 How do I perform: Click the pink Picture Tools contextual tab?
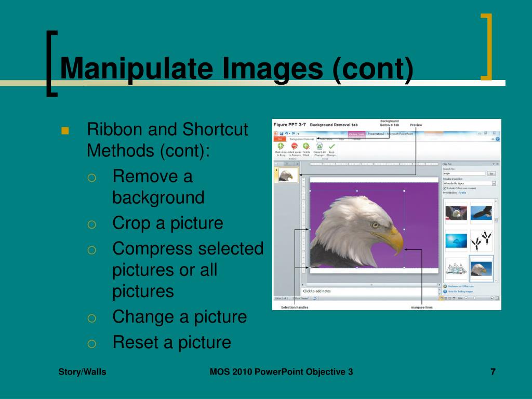(356, 134)
